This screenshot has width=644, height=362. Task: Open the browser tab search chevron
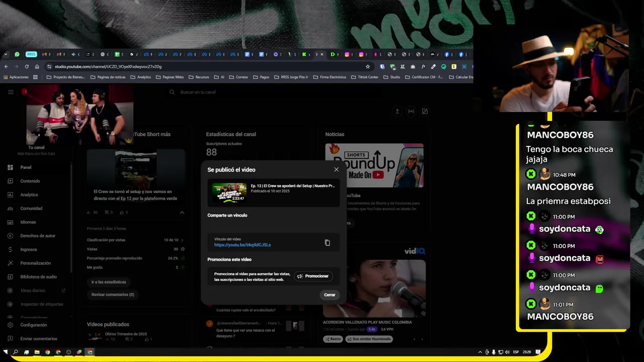tap(6, 54)
